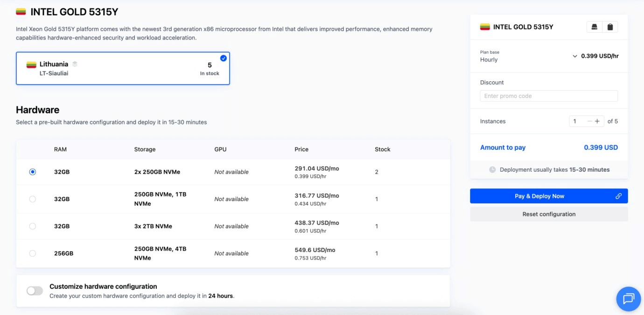Viewport: 644px width, 315px height.
Task: Click the blue checkmark on the Lithuania card
Action: point(223,58)
